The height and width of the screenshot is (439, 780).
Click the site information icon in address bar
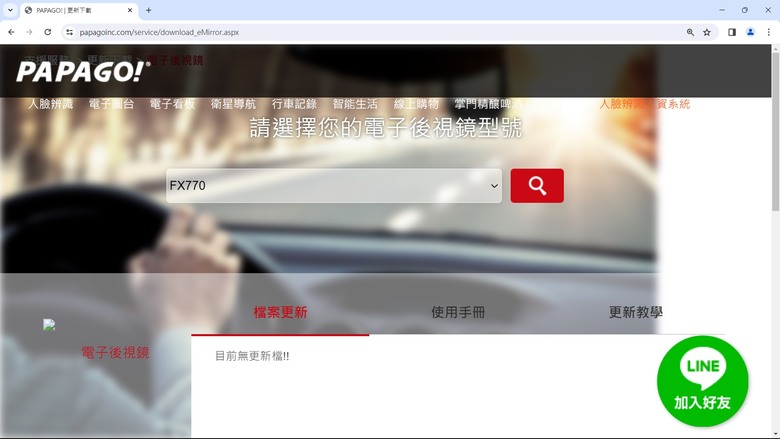69,32
